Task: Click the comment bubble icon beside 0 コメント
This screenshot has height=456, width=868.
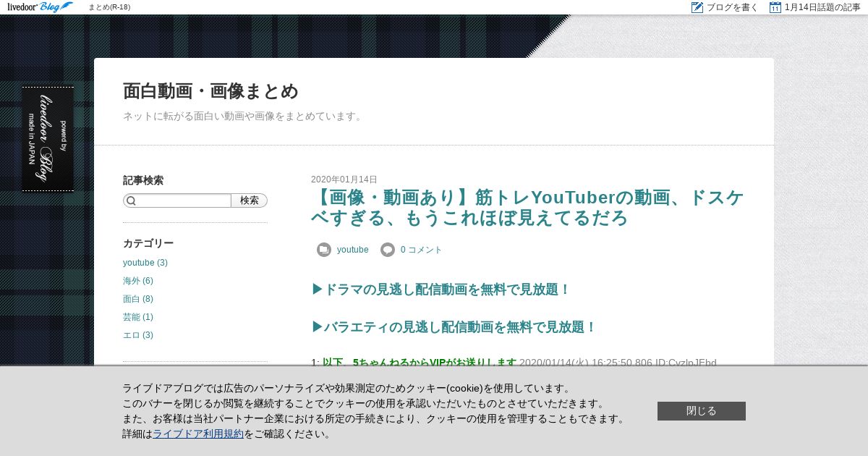Action: click(388, 250)
